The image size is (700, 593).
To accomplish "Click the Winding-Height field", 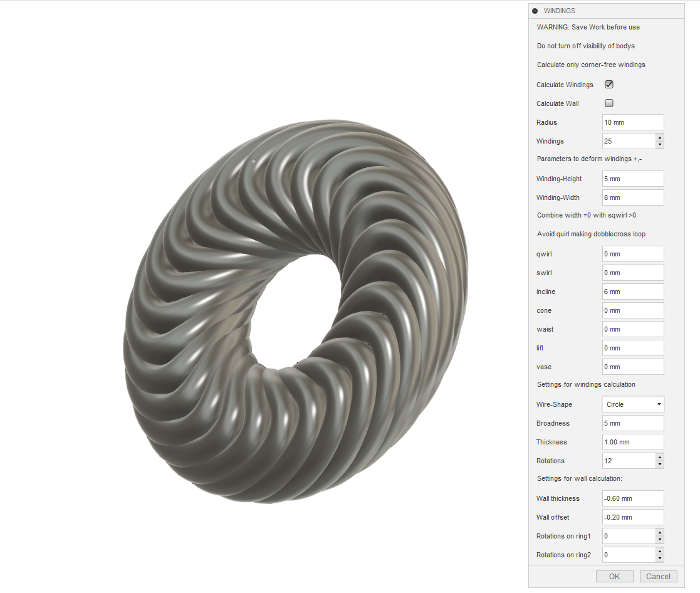I will [x=632, y=179].
